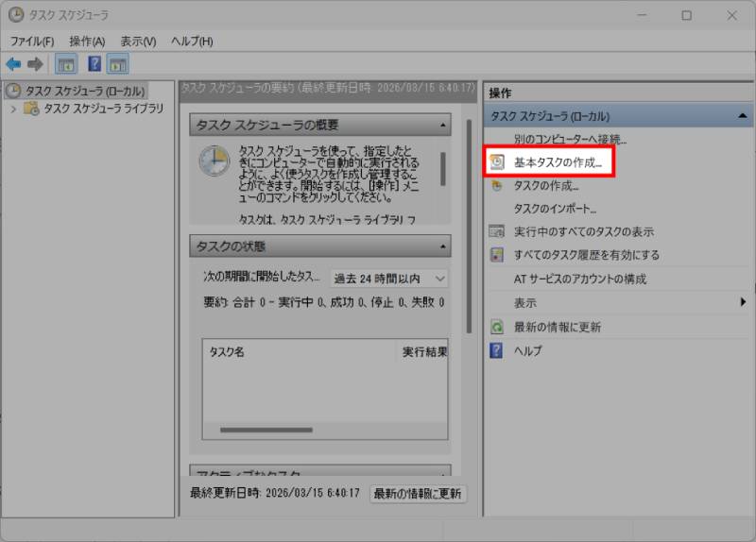Click the icon beside 基本タスクの作成
This screenshot has width=756, height=542.
497,161
